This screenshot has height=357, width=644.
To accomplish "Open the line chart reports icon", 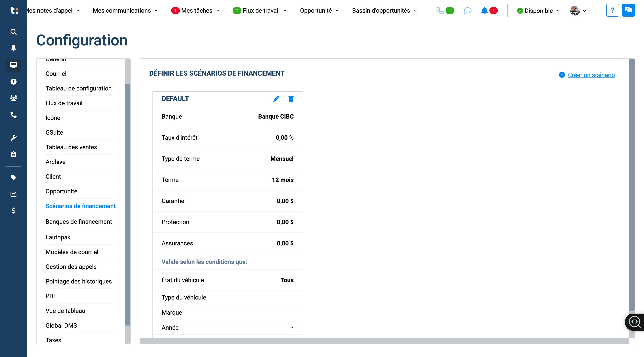I will click(14, 194).
